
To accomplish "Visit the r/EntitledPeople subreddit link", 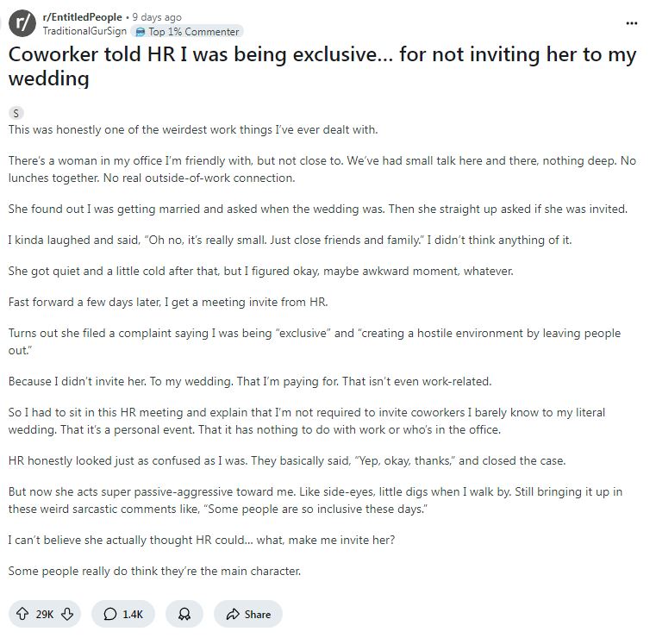I will point(82,17).
